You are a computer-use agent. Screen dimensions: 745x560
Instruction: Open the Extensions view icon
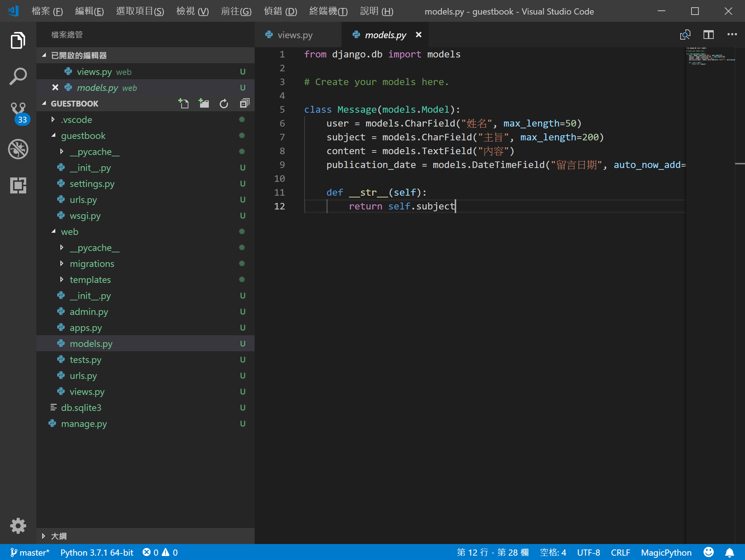tap(18, 185)
